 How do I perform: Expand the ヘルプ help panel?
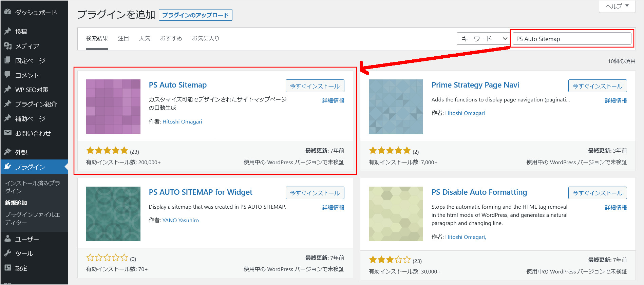(x=617, y=6)
